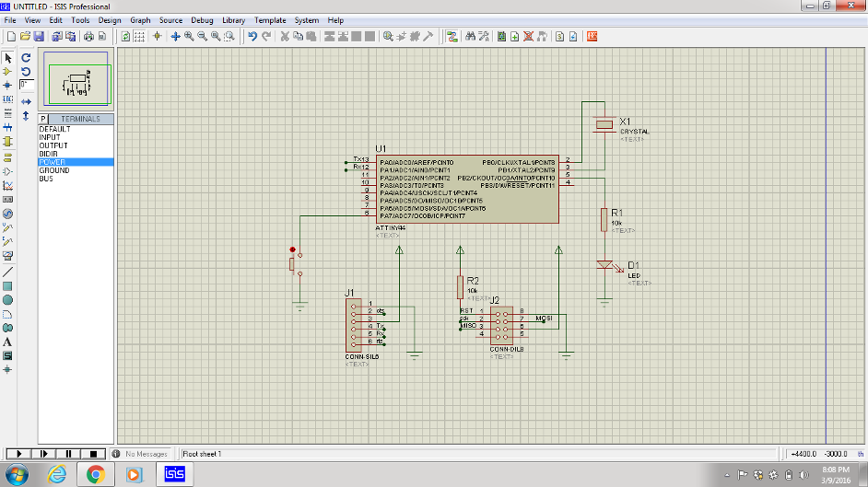Select 2D Graphics Circle tool
This screenshot has width=868, height=487.
click(x=7, y=300)
